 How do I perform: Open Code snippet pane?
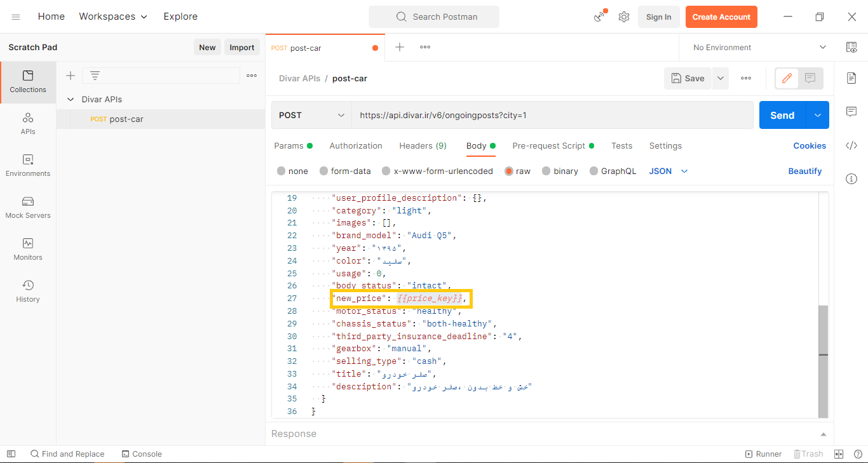click(x=851, y=145)
